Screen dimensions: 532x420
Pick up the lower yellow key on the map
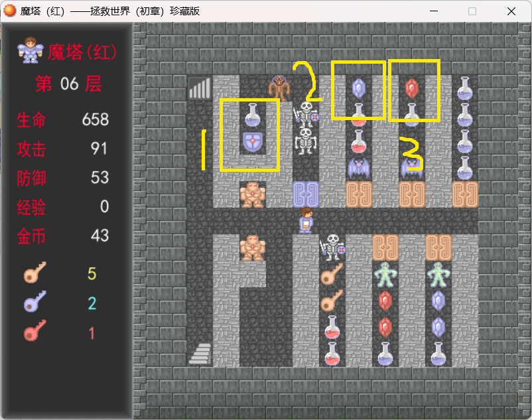(x=332, y=301)
